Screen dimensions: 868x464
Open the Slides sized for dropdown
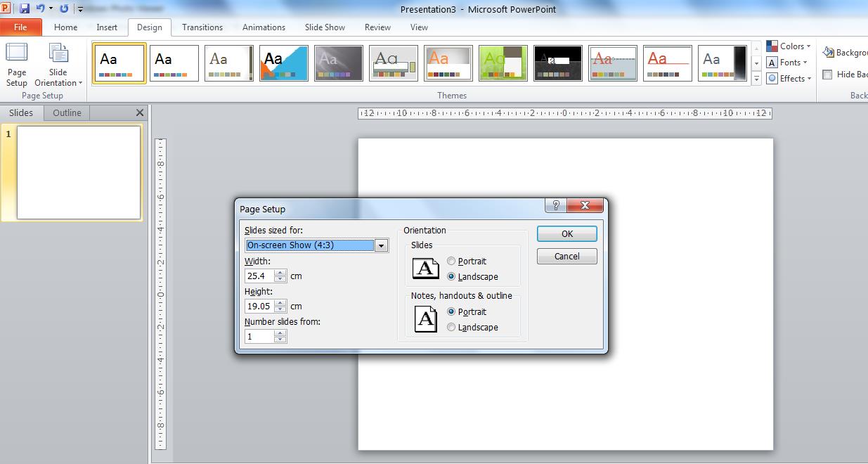[x=382, y=245]
